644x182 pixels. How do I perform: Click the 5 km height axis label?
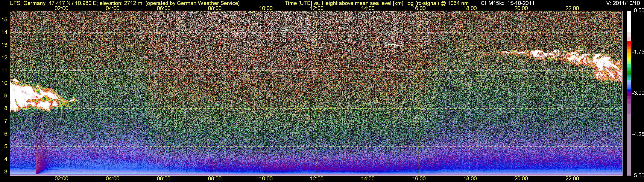tap(6, 147)
